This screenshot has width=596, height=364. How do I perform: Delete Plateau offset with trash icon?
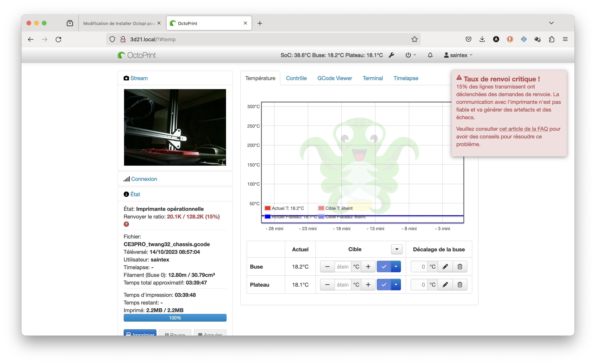(460, 285)
